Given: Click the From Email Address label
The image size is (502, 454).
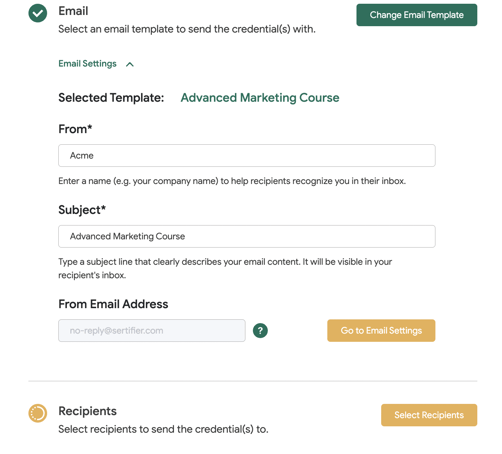Looking at the screenshot, I should [x=113, y=304].
